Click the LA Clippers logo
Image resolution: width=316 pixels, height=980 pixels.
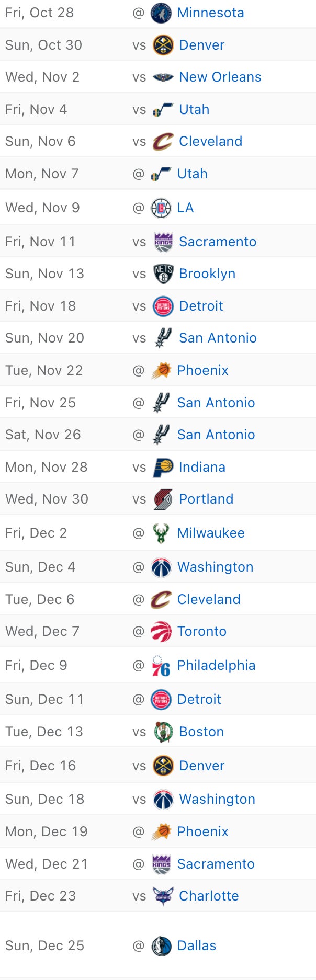pos(161,208)
